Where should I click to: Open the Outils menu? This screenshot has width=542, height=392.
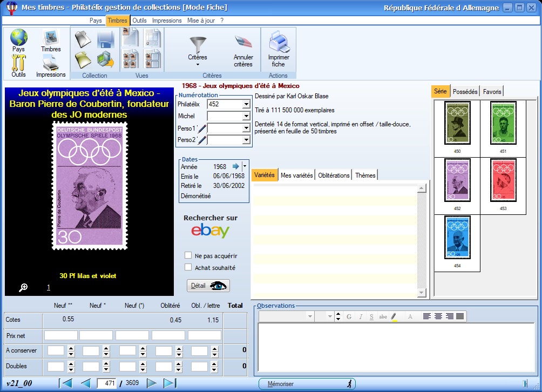point(140,21)
